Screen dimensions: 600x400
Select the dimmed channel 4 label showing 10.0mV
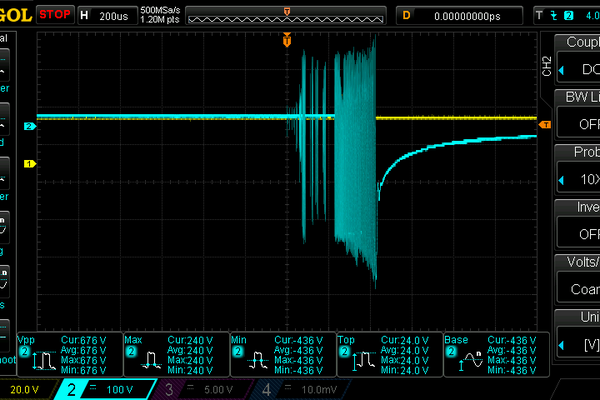(x=302, y=390)
